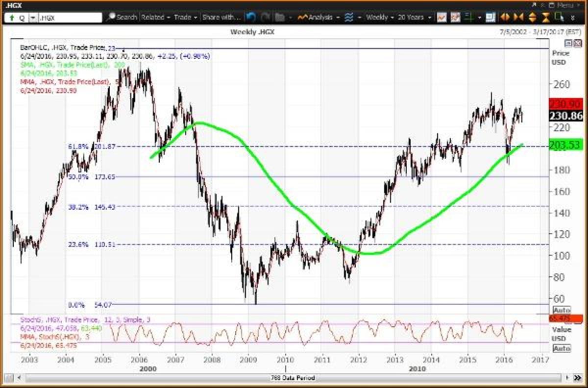Open the Menu dropdown in title bar

567,5
